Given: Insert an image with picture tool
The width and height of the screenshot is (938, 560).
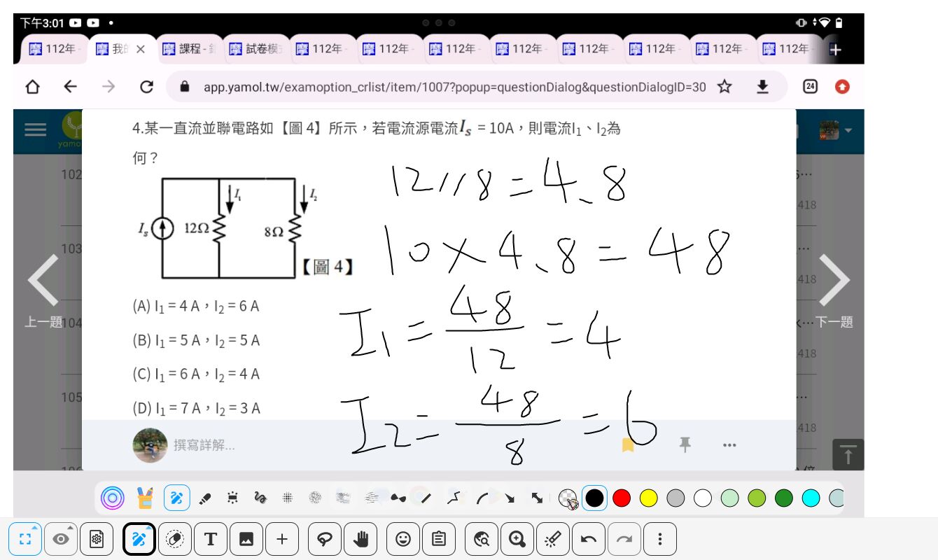Looking at the screenshot, I should [x=246, y=539].
